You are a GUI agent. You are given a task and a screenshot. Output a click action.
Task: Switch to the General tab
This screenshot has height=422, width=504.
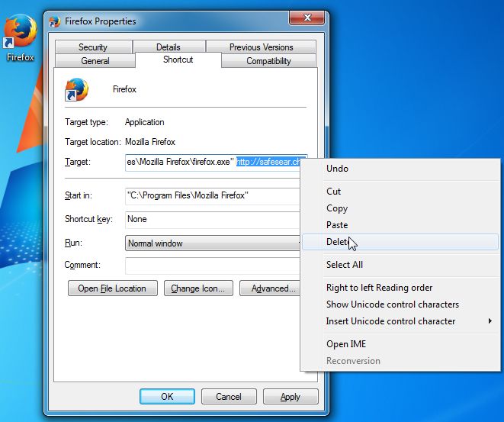click(95, 61)
